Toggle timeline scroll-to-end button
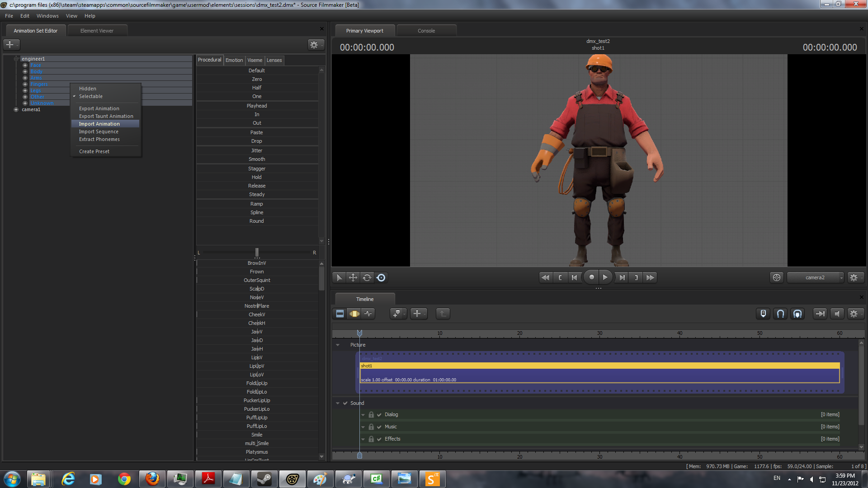868x488 pixels. [x=820, y=314]
